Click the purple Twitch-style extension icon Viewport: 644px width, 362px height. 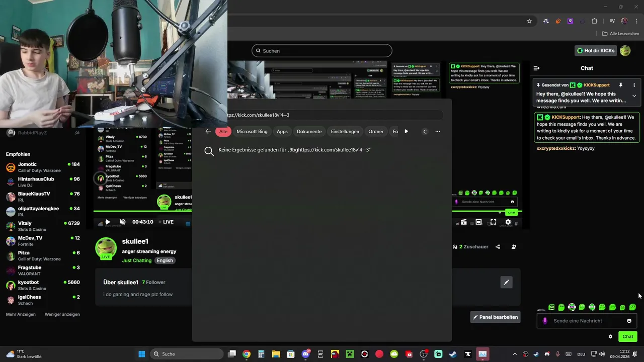pos(570,21)
